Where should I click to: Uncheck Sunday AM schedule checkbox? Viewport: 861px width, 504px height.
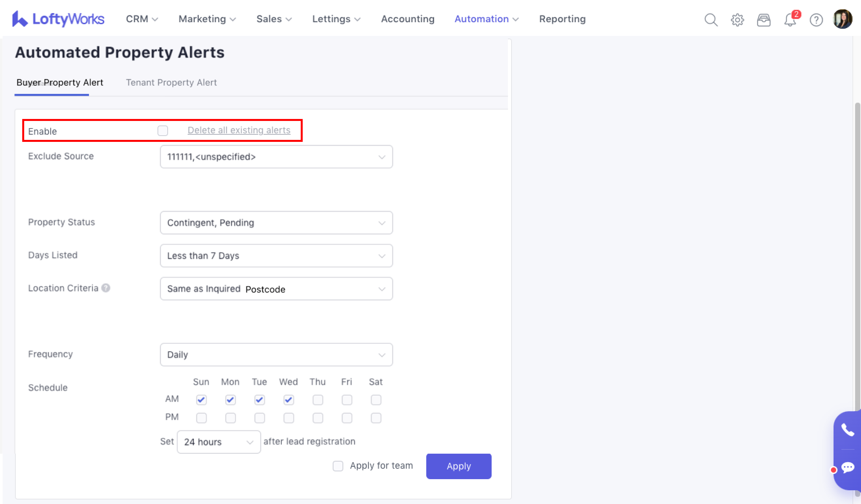tap(201, 399)
